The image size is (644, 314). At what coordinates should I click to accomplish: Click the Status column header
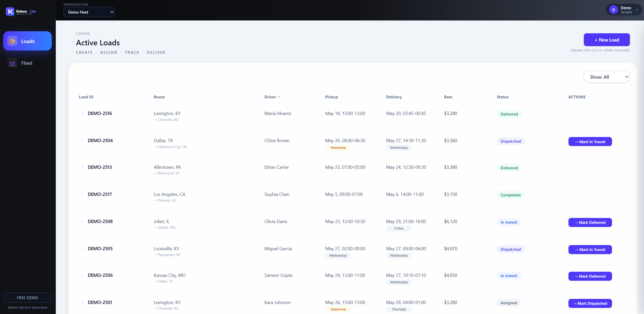502,97
